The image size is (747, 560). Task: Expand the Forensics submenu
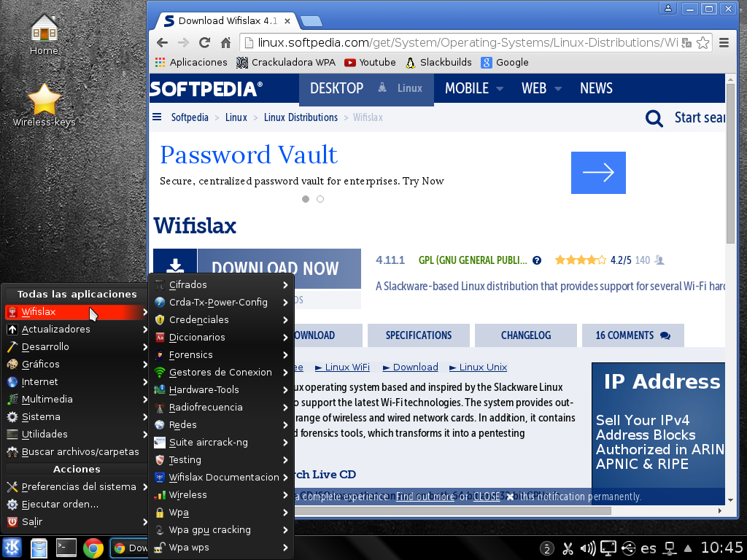pos(222,355)
